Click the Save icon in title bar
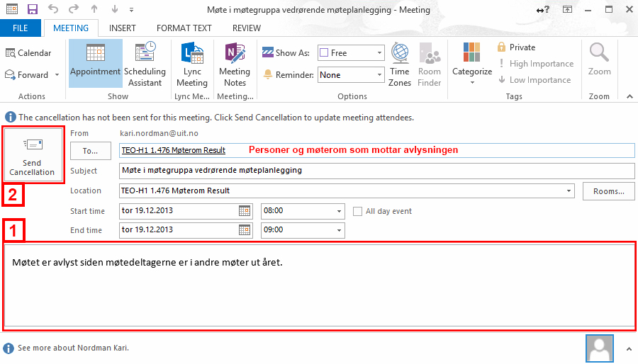 (x=33, y=9)
